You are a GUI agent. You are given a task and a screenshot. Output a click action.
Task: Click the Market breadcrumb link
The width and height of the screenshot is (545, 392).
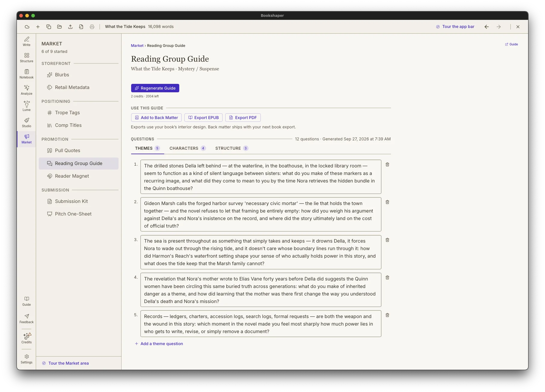tap(137, 46)
